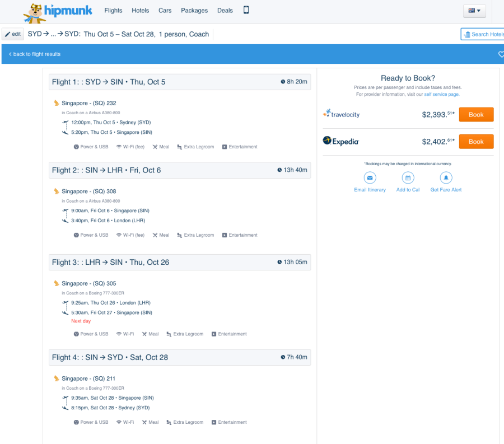Open the mobile phone icon in navigation
504x444 pixels.
pos(246,10)
